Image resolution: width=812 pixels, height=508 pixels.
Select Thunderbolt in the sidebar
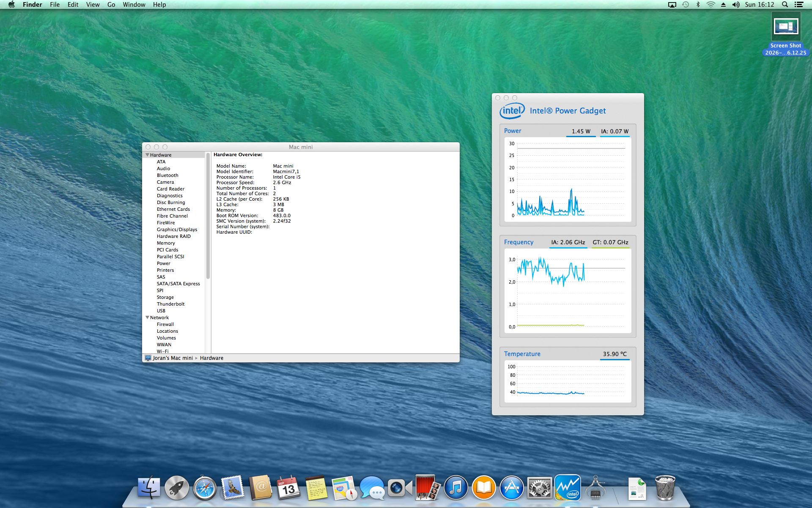(170, 304)
